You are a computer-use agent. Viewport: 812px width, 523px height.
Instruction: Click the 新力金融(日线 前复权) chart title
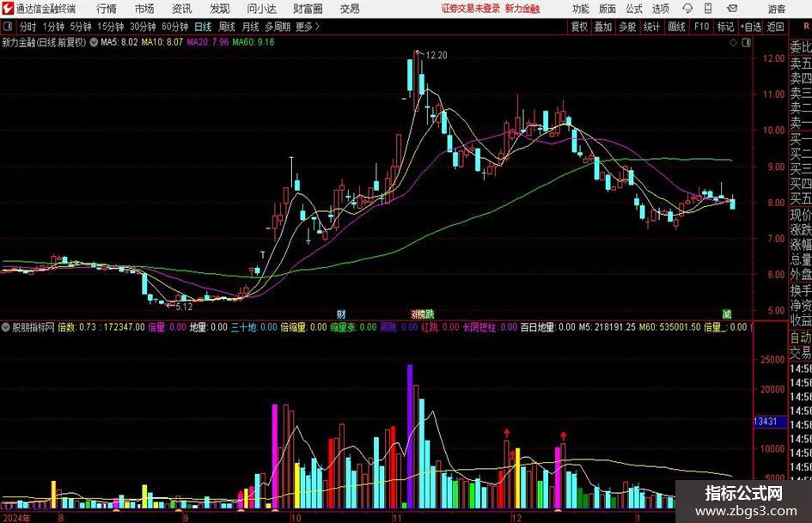(x=44, y=42)
